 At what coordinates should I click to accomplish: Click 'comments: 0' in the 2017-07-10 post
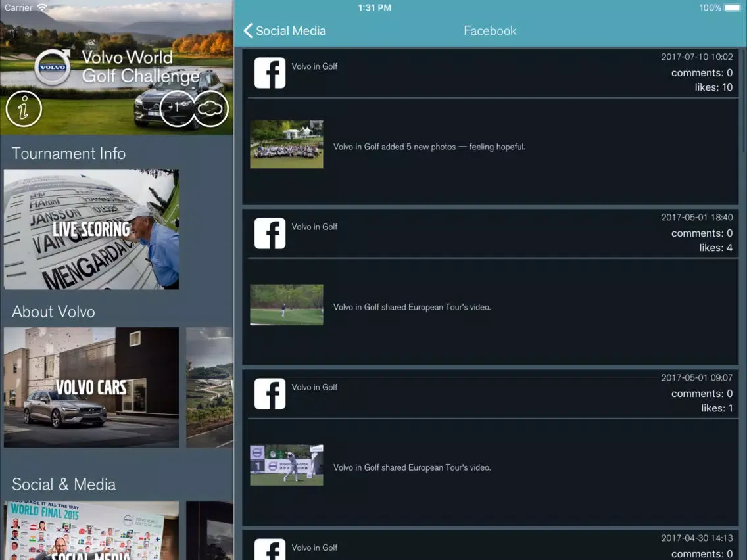tap(702, 73)
